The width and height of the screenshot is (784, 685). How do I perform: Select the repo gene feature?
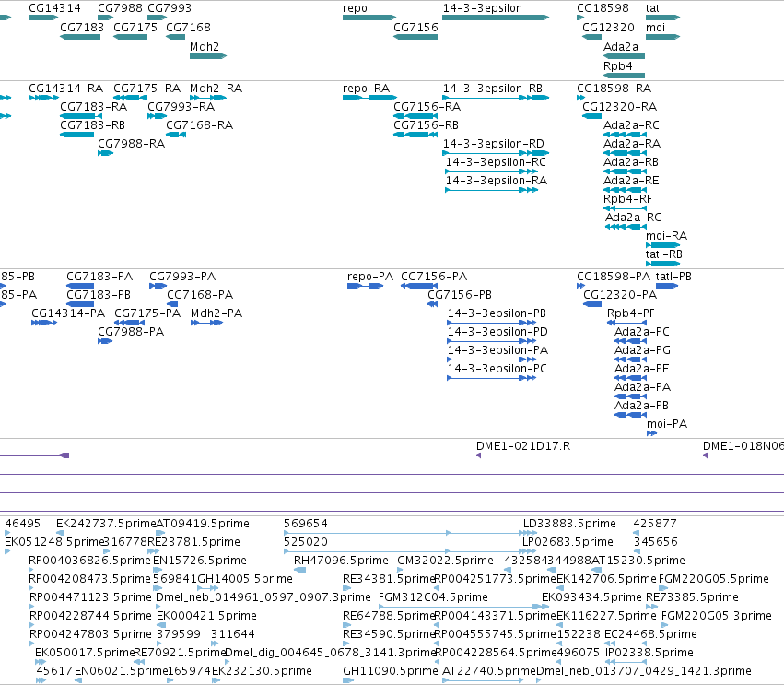369,18
